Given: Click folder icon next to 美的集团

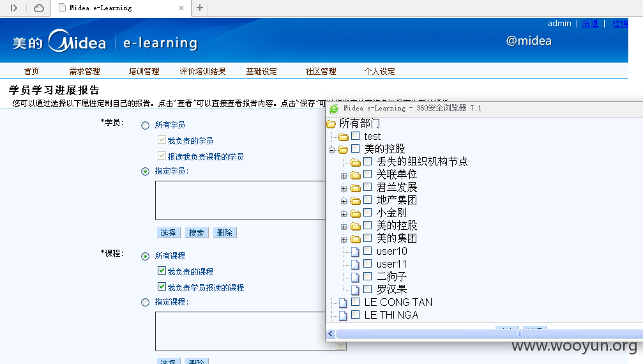Looking at the screenshot, I should [356, 239].
